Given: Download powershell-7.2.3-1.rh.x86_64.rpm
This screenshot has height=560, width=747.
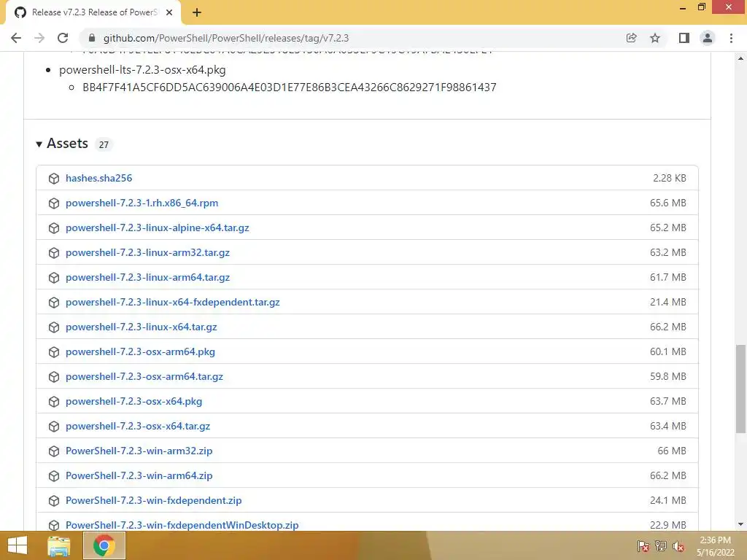Looking at the screenshot, I should [x=142, y=203].
